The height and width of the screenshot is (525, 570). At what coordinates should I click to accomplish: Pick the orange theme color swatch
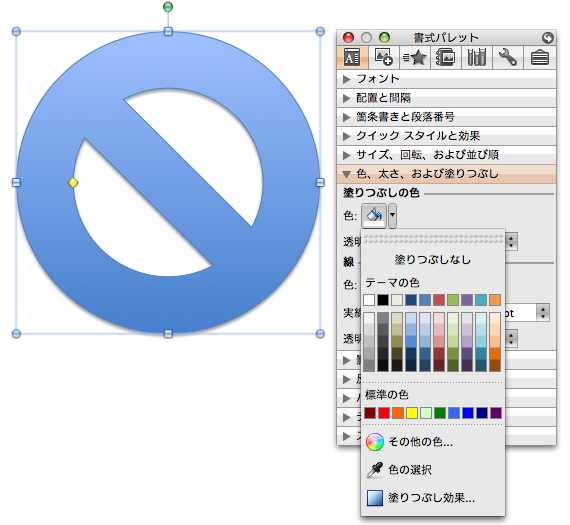[x=495, y=300]
